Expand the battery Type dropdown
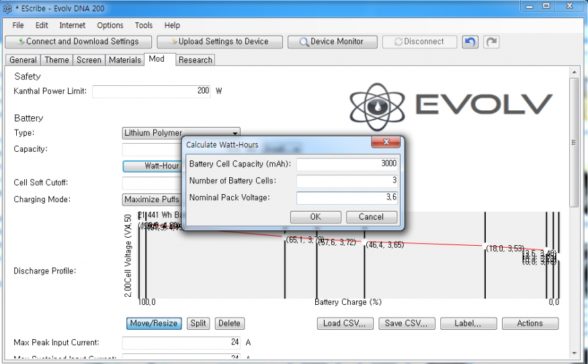Viewport: 588px width, 364px height. pos(181,133)
